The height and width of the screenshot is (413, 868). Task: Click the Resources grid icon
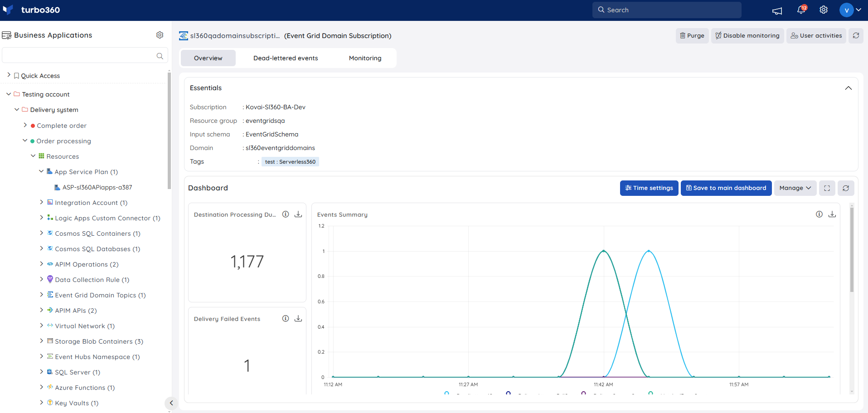click(x=41, y=156)
